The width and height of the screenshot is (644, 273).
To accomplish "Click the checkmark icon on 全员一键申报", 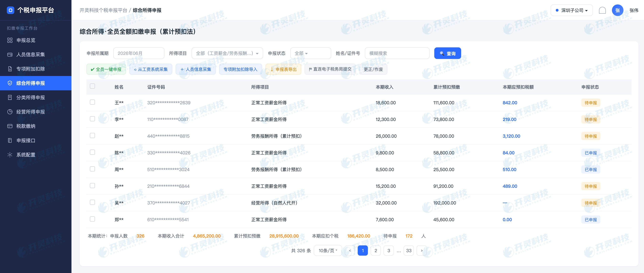I will 93,69.
